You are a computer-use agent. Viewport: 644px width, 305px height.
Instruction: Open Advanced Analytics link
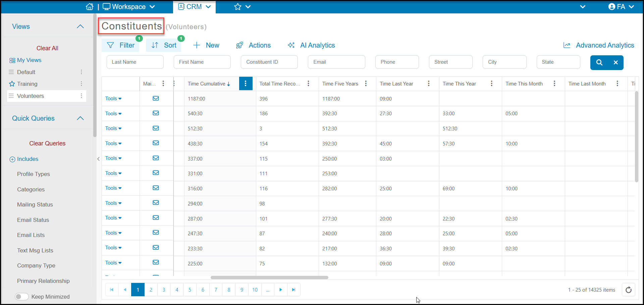(599, 45)
